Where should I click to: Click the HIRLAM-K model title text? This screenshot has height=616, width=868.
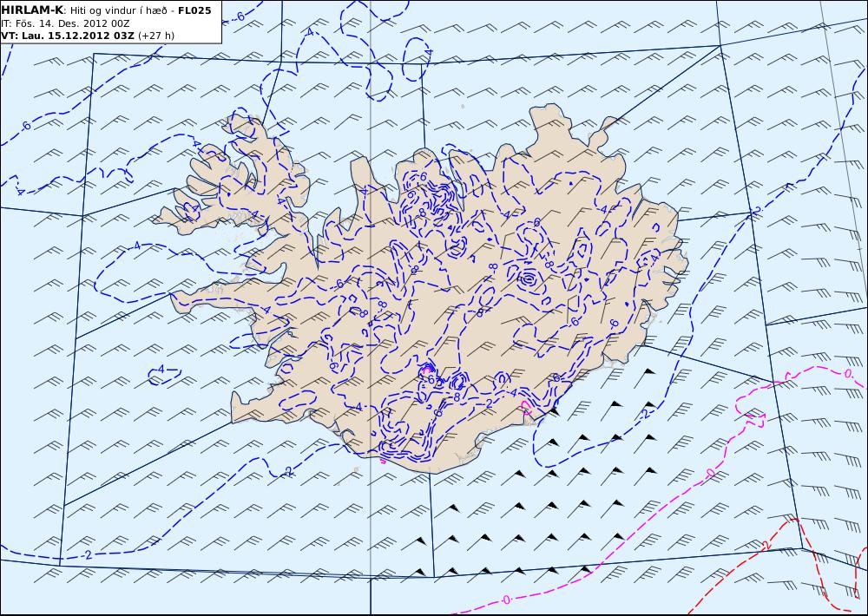click(31, 10)
